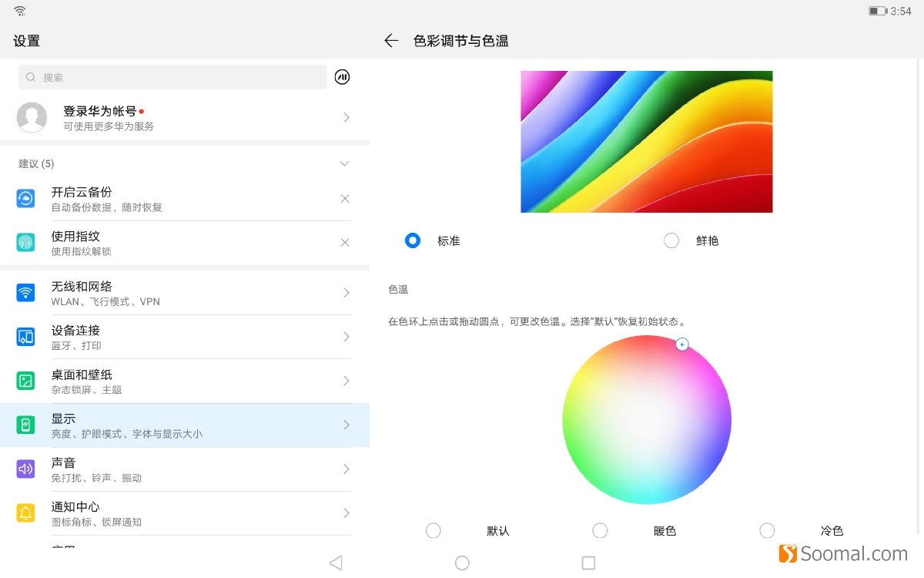924x578 pixels.
Task: Choose the 暖色 warm color temperature
Action: [600, 530]
